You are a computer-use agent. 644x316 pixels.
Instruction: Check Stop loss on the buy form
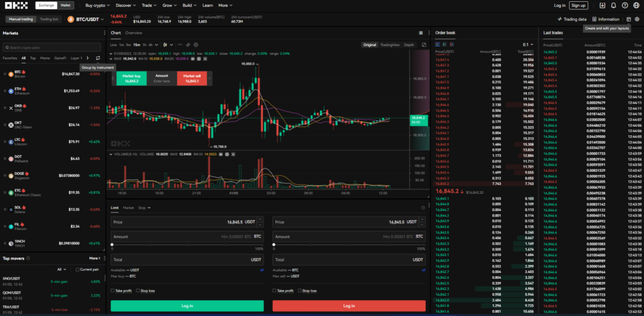pyautogui.click(x=138, y=291)
